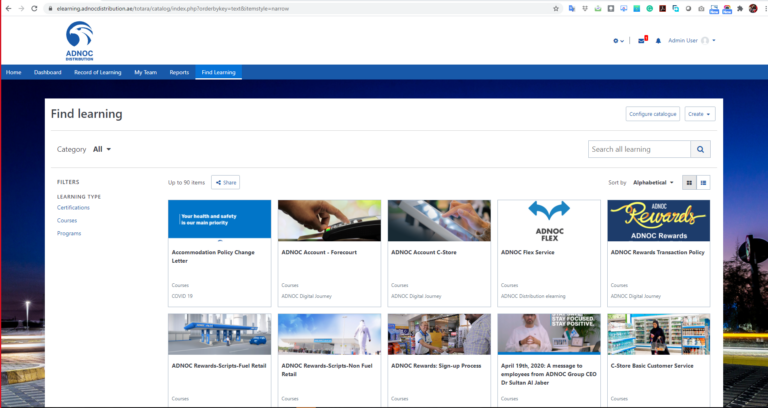Expand the Admin User menu arrow

click(x=714, y=41)
